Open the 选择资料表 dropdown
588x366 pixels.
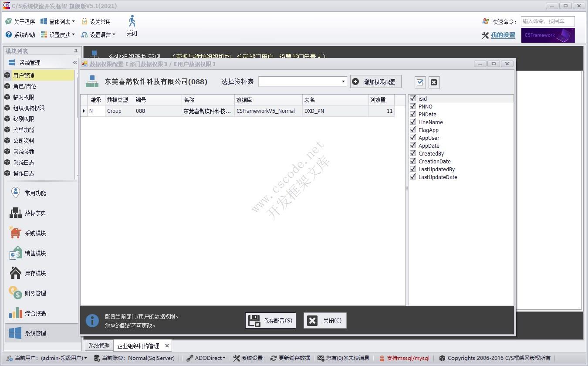[x=343, y=81]
